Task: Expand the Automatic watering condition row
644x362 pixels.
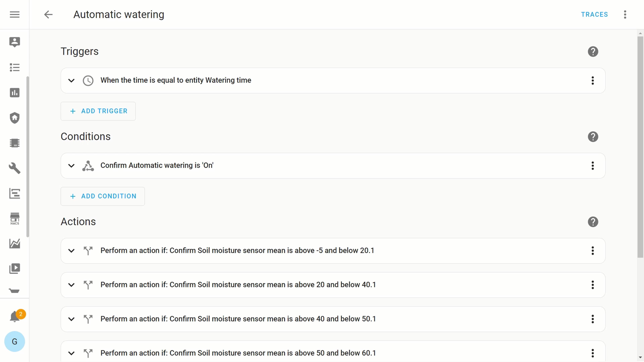Action: click(x=71, y=166)
